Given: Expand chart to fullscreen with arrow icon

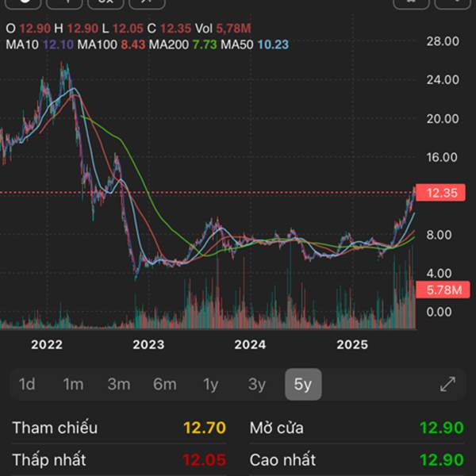Looking at the screenshot, I should point(447,384).
